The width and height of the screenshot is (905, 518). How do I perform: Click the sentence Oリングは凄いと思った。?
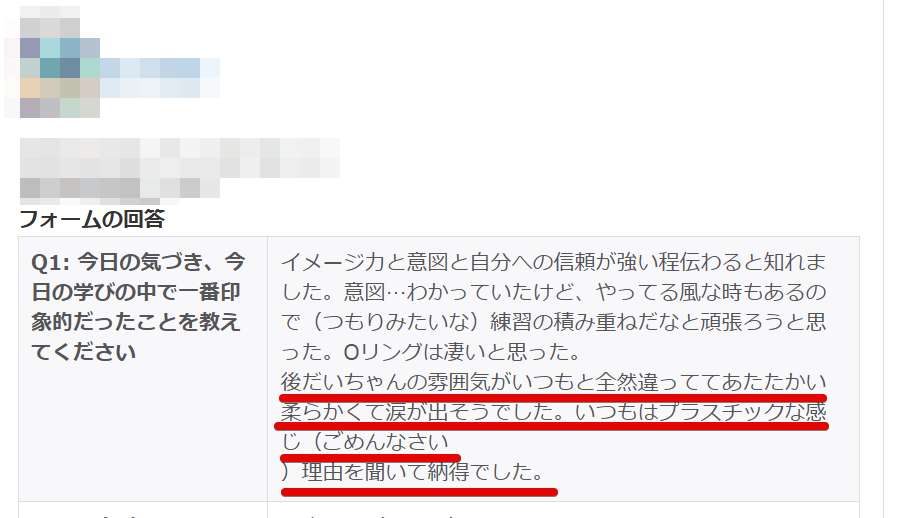pyautogui.click(x=462, y=352)
